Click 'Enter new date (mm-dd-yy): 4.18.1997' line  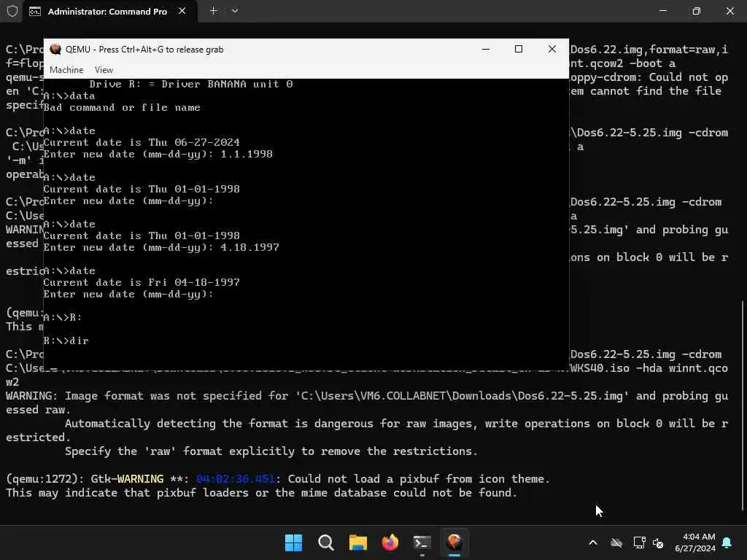161,248
